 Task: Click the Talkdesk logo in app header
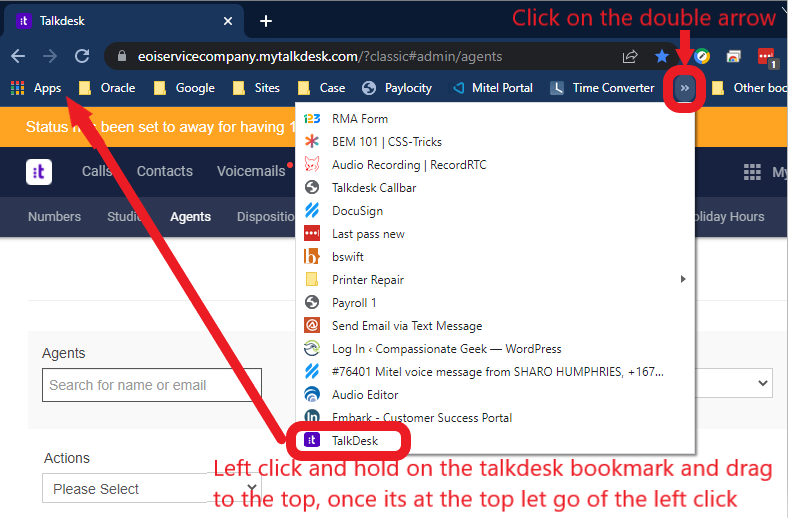pyautogui.click(x=39, y=172)
